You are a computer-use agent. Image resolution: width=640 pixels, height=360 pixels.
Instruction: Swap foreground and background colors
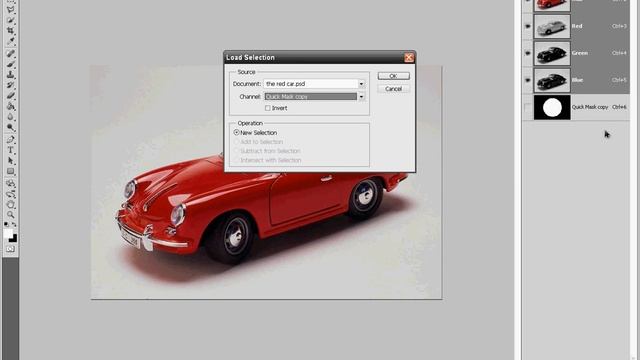[14, 224]
